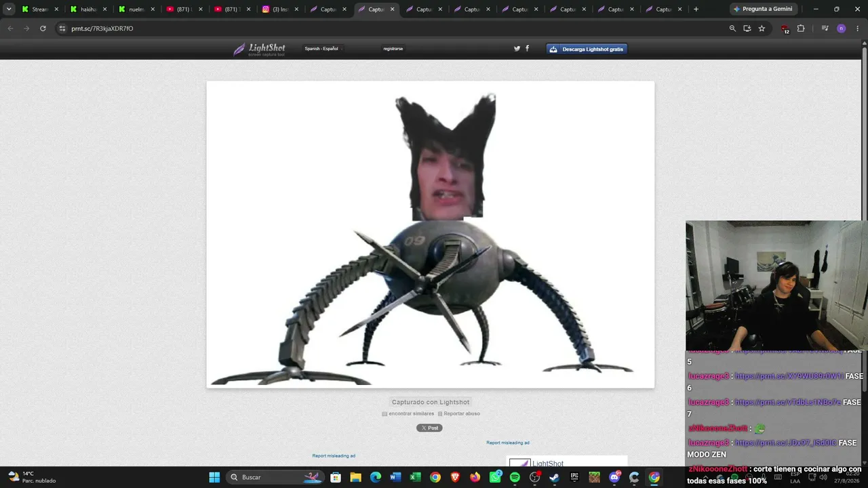
Task: Bookmark this page with the star icon
Action: point(762,28)
